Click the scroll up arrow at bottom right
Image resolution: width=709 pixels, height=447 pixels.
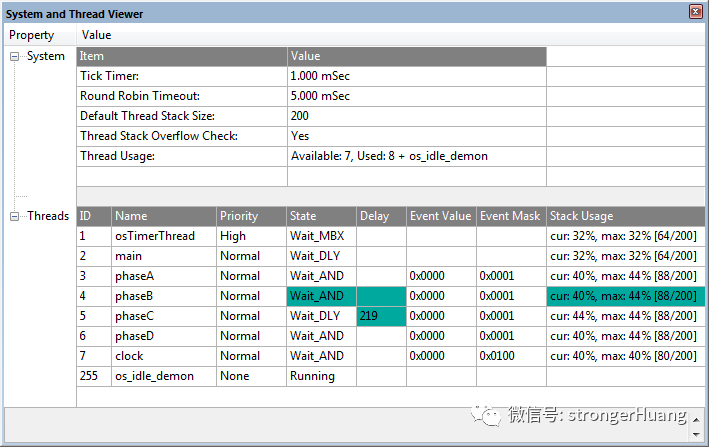(696, 420)
